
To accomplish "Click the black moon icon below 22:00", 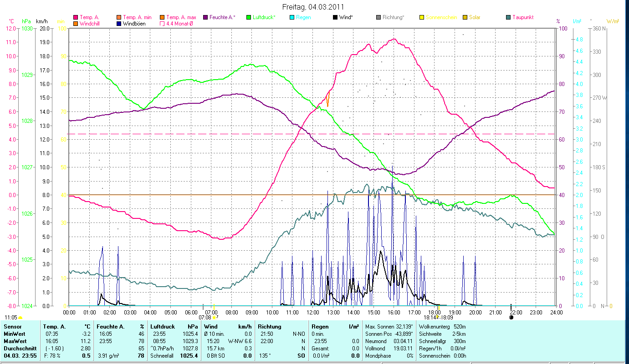I will coord(511,317).
